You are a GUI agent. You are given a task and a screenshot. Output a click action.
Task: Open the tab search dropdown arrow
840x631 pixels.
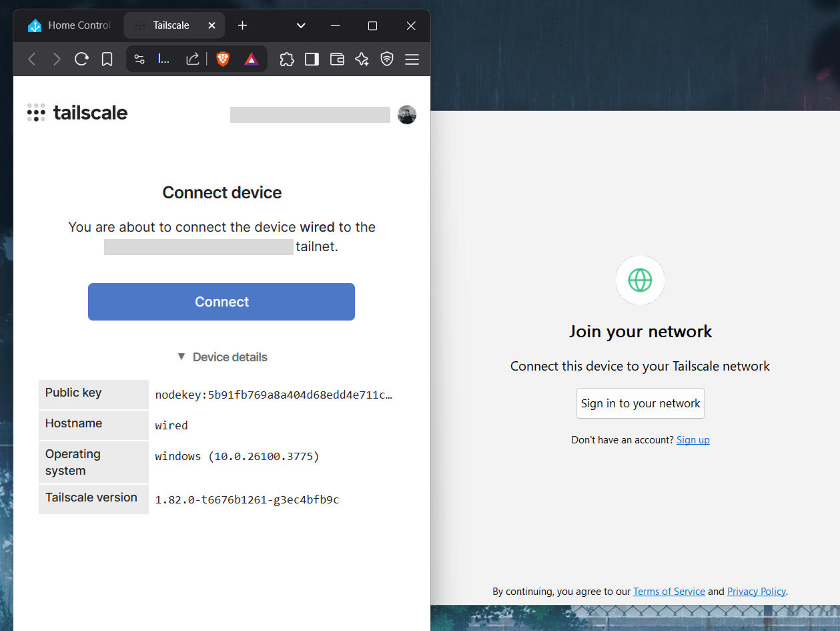(x=301, y=25)
